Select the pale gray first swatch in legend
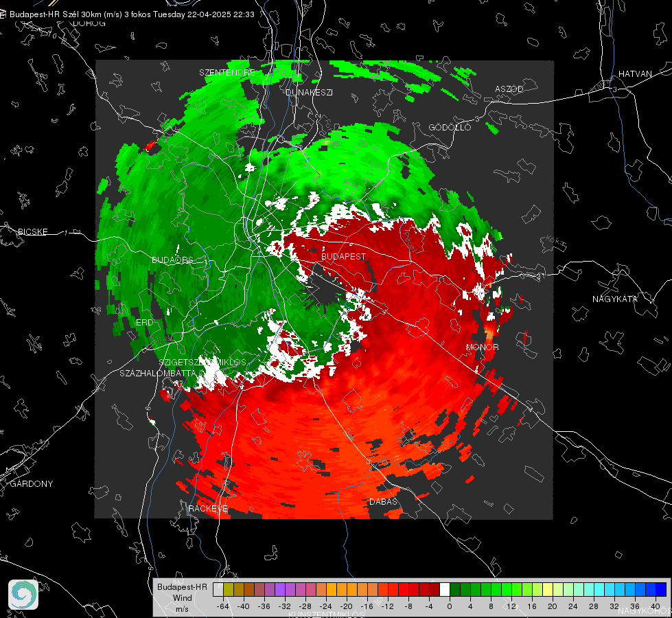Screen dimensions: 672x618 218,590
